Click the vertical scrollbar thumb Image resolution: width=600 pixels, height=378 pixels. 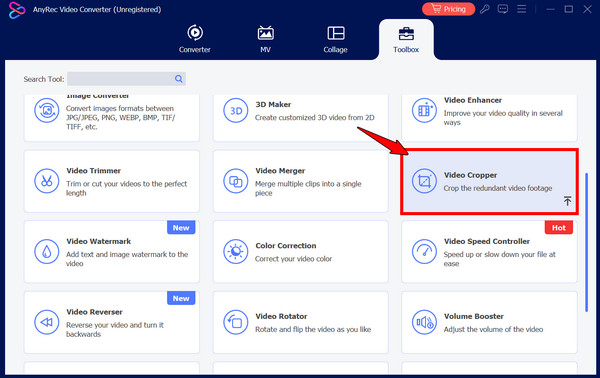tap(586, 242)
